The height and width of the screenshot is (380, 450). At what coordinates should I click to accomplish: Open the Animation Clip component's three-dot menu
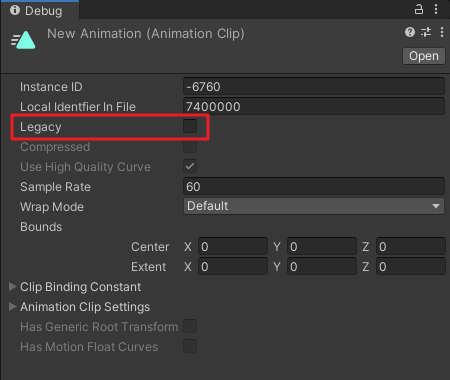[x=442, y=32]
